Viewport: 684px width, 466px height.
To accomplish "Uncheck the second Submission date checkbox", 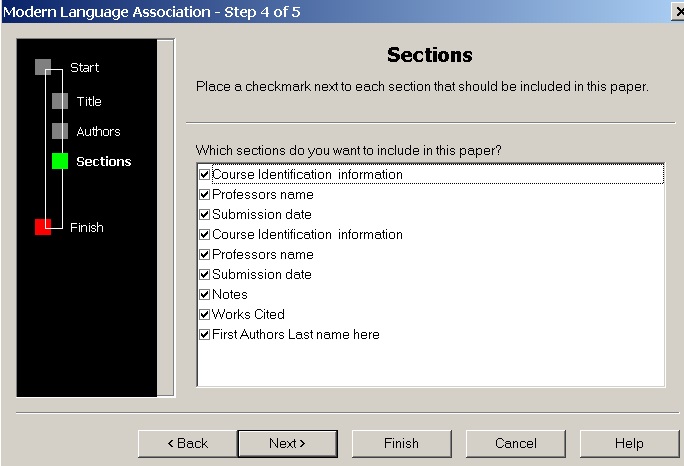I will coord(204,274).
